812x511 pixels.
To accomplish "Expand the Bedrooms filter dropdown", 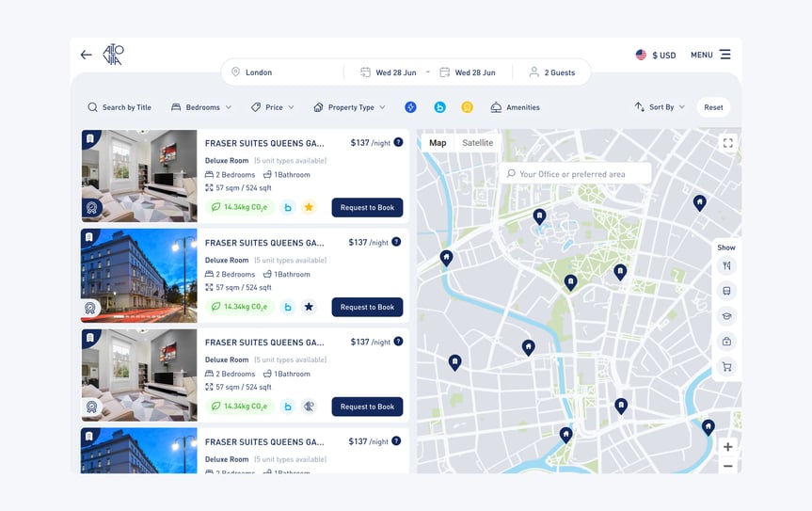I will pos(201,107).
